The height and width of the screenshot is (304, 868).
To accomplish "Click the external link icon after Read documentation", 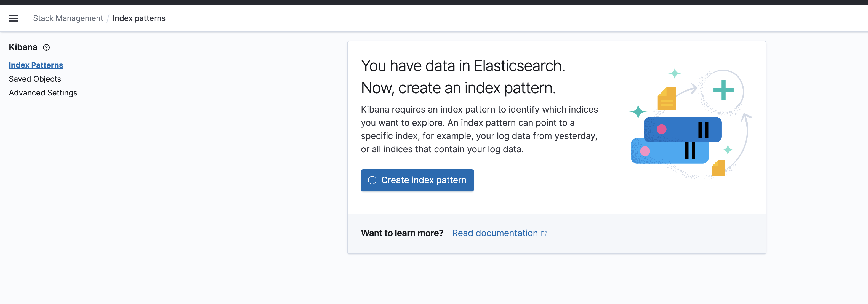I will click(x=544, y=234).
